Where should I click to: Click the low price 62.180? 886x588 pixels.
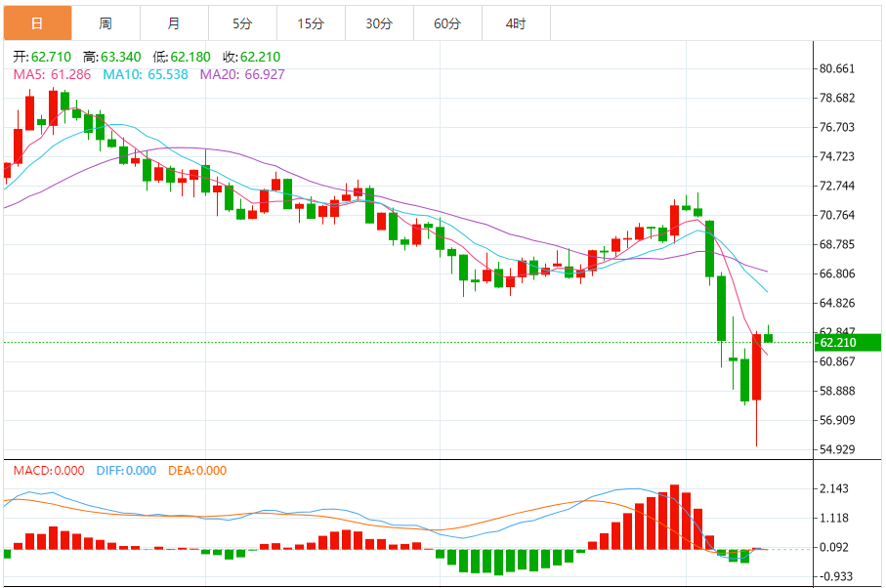pos(190,57)
